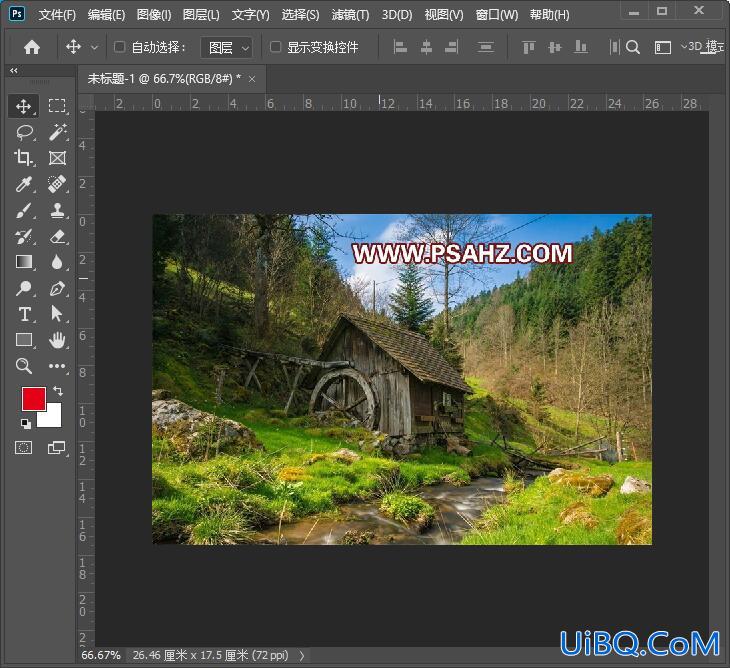Select the Rectangular Marquee tool
730x668 pixels.
57,106
